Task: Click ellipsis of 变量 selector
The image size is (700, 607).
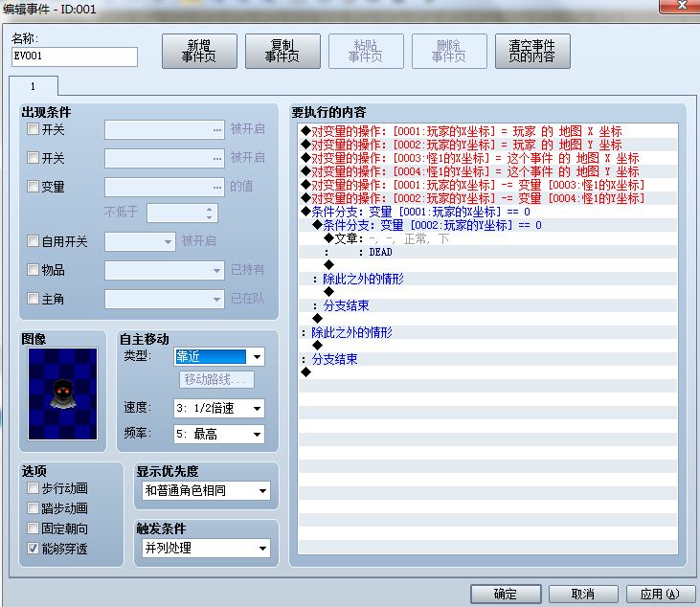Action: pyautogui.click(x=217, y=187)
